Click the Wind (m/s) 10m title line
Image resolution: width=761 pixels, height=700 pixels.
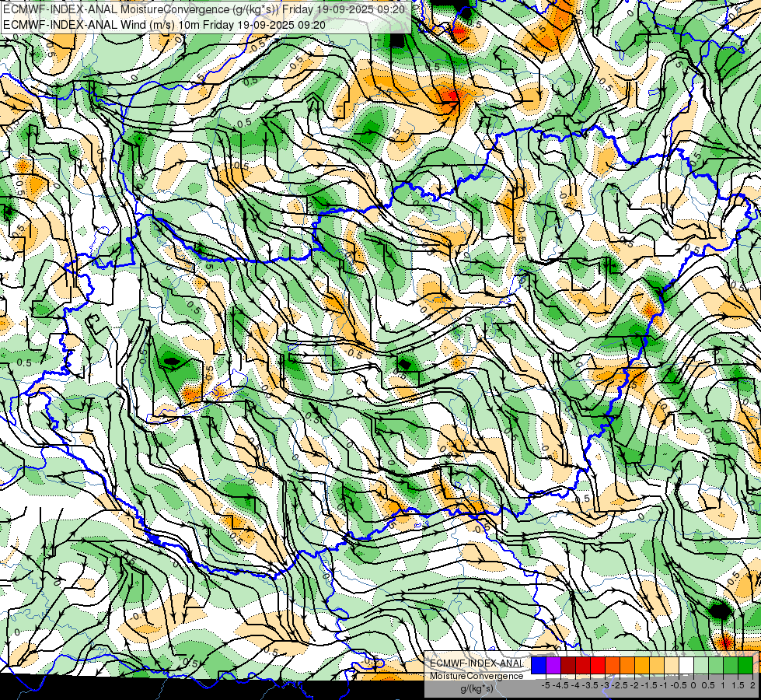click(x=163, y=25)
